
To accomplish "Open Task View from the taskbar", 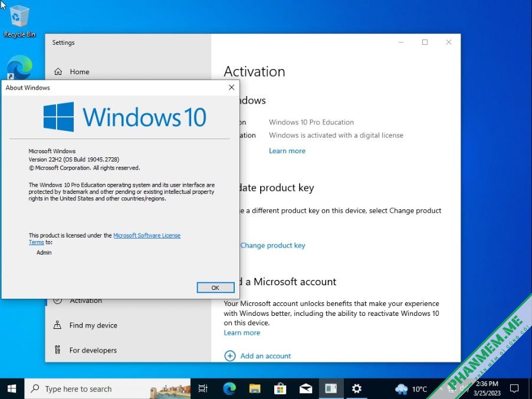I will (x=202, y=389).
